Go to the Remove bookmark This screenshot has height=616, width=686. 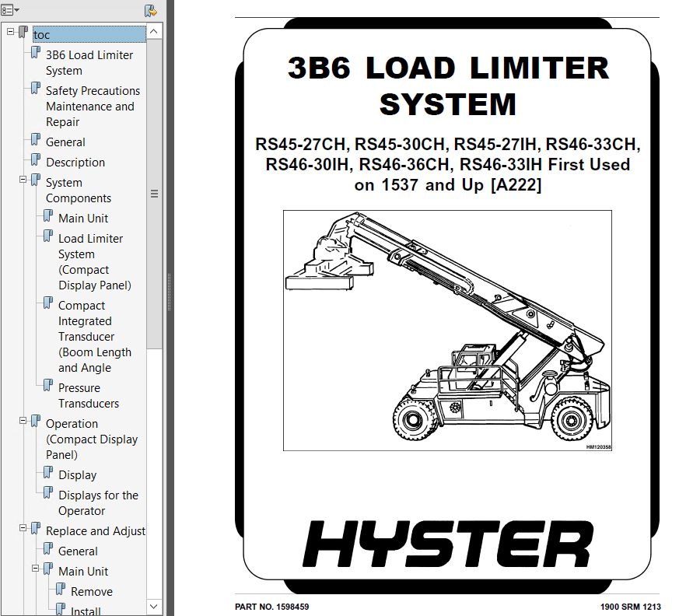(92, 591)
